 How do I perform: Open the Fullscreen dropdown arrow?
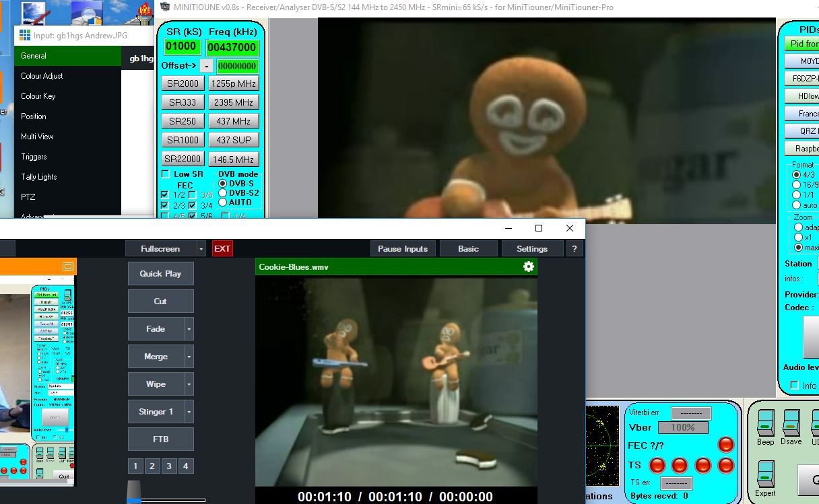click(201, 249)
